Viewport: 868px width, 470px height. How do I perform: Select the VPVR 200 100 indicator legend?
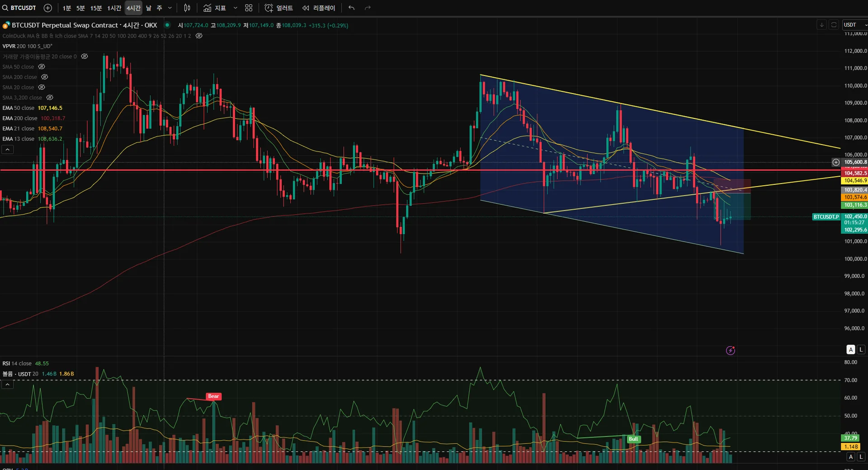28,46
